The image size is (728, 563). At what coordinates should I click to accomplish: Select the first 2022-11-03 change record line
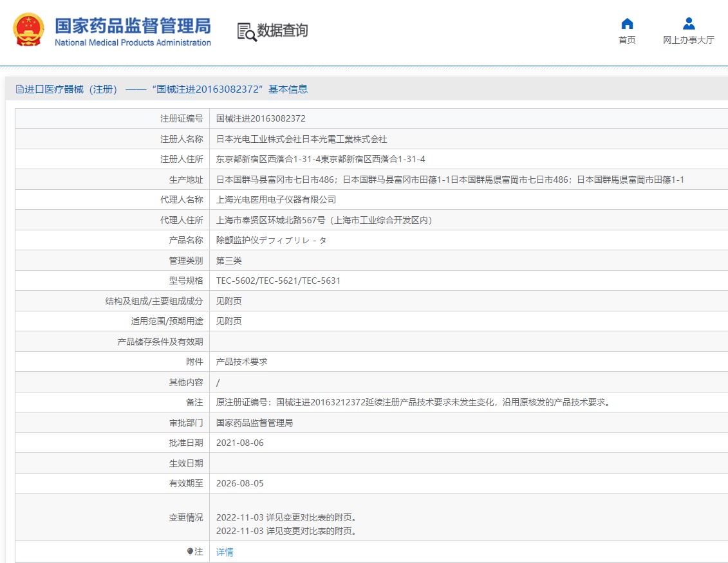(x=286, y=517)
